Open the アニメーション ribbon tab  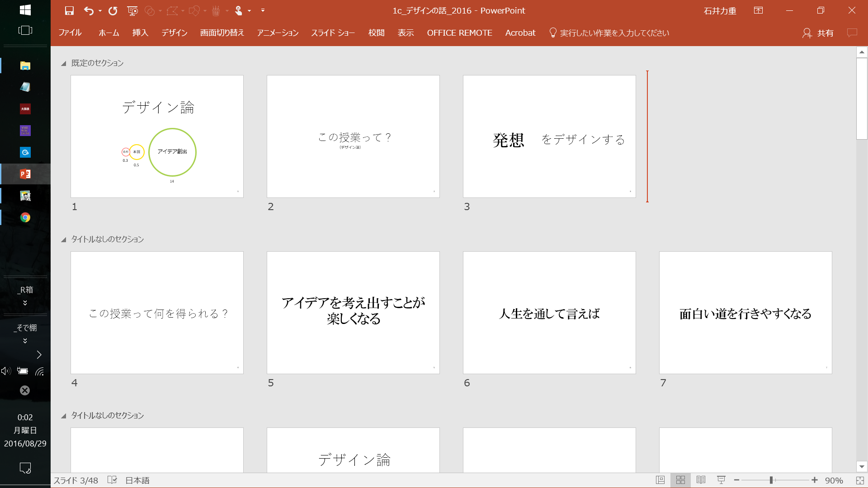[278, 33]
